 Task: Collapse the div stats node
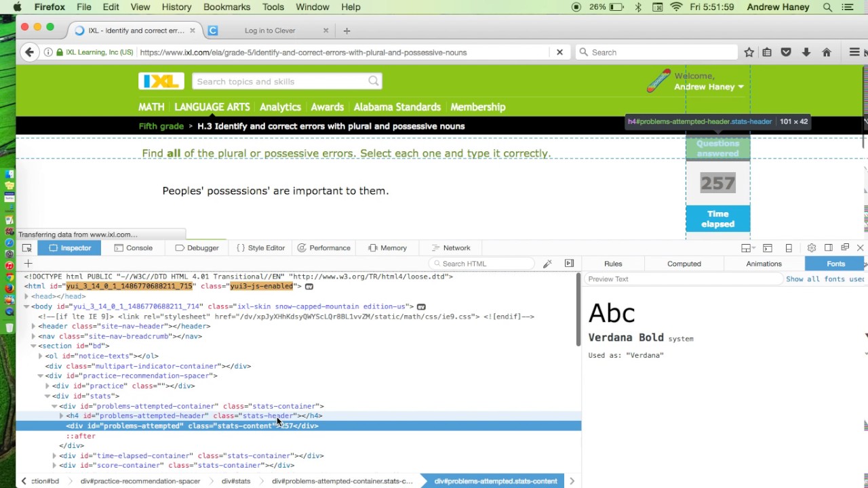point(47,396)
